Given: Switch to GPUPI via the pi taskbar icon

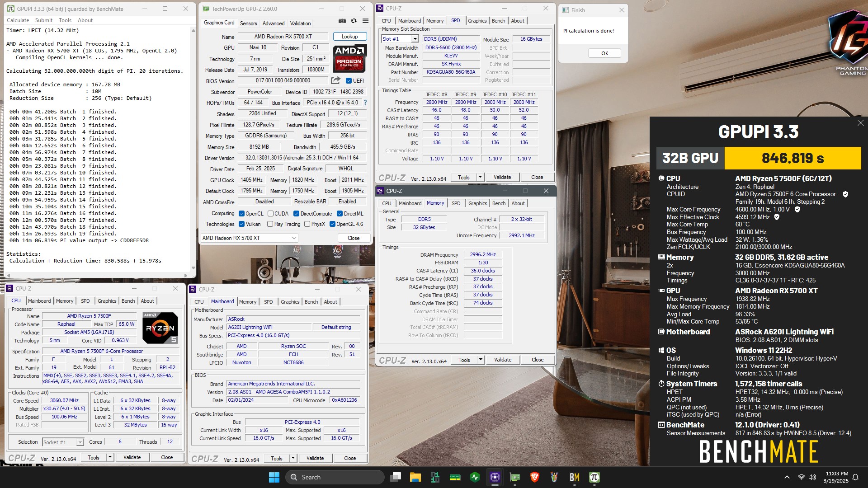Looking at the screenshot, I should pos(594,477).
